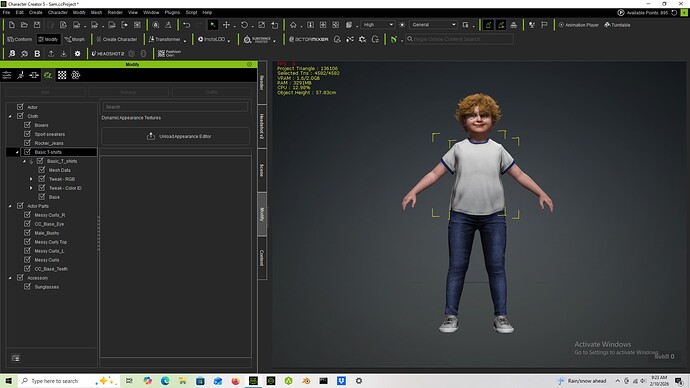The image size is (690, 388).
Task: Click the Save Project icon
Action: click(37, 25)
